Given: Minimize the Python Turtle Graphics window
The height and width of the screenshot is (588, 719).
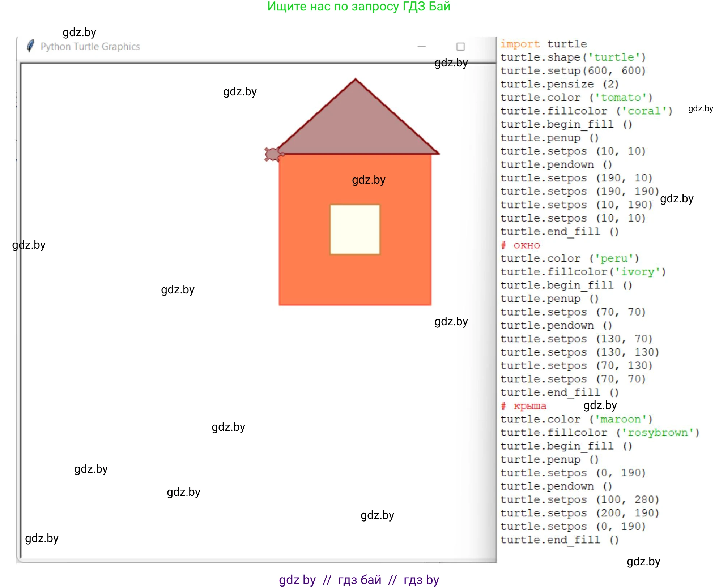Looking at the screenshot, I should [x=421, y=46].
